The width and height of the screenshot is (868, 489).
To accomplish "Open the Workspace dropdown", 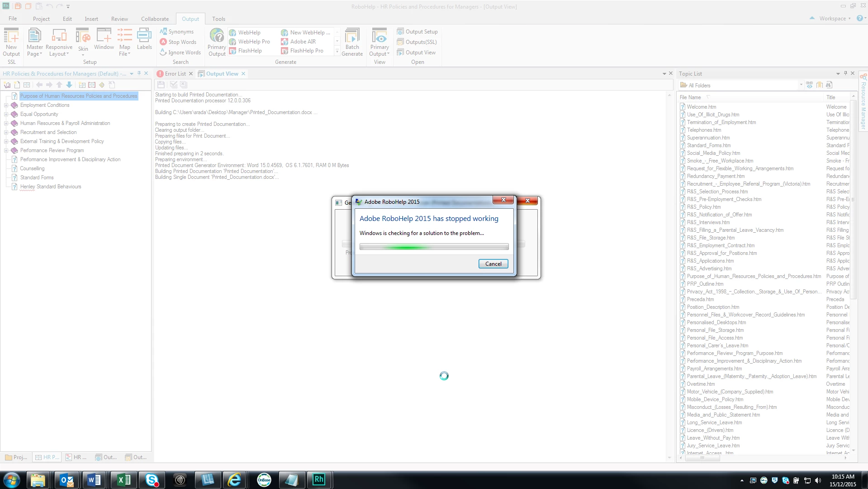I will [x=835, y=19].
